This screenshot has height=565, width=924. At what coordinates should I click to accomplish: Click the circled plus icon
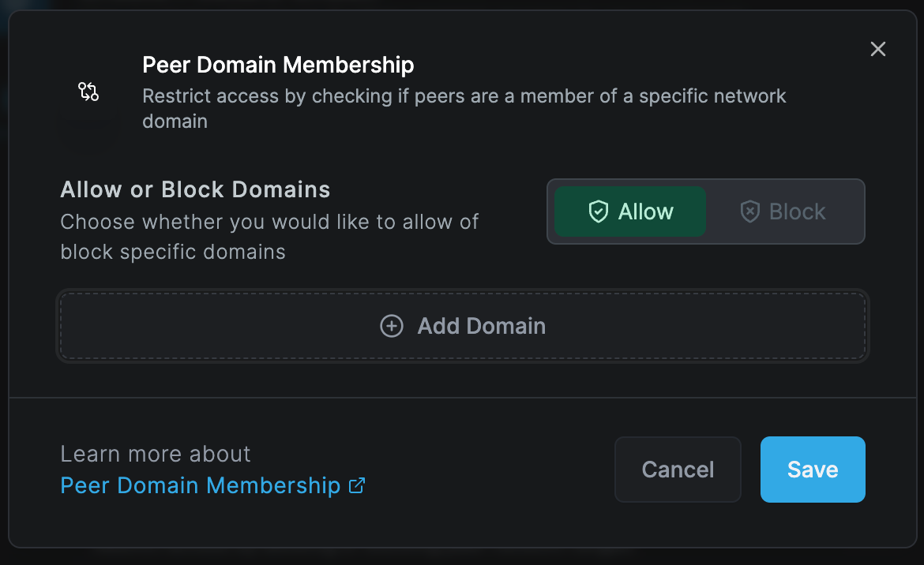pyautogui.click(x=391, y=325)
